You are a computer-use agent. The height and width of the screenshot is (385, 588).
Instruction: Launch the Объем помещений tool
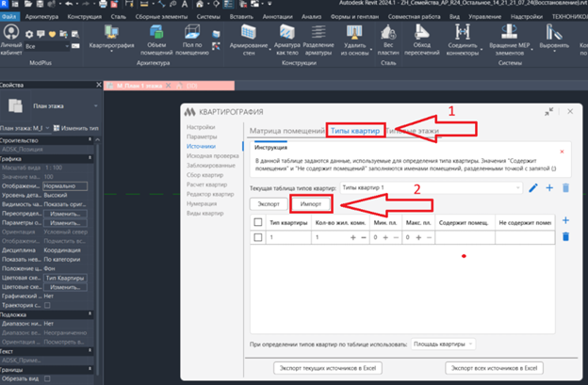(156, 40)
